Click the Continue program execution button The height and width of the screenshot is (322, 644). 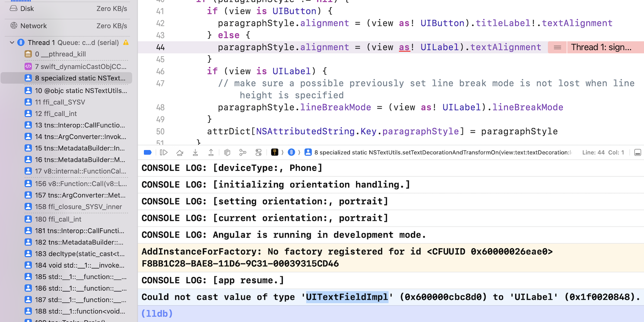(x=164, y=152)
